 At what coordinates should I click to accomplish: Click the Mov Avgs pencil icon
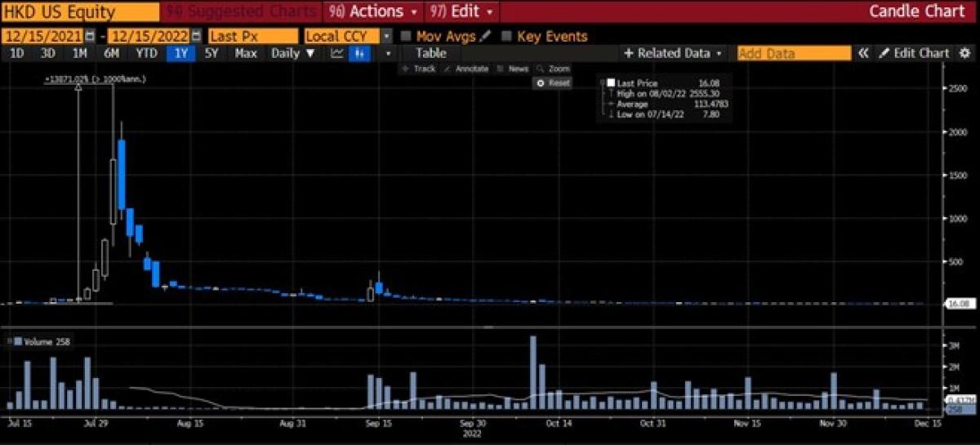click(486, 37)
